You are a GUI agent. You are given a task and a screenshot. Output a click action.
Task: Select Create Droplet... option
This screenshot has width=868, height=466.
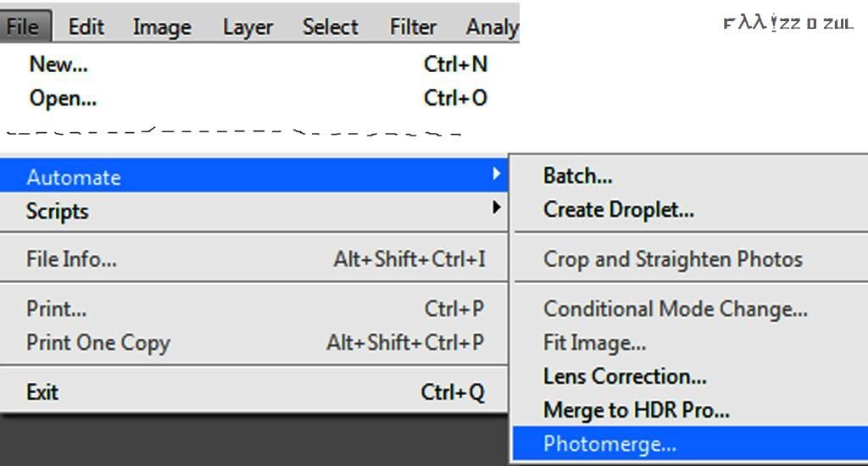point(690,210)
